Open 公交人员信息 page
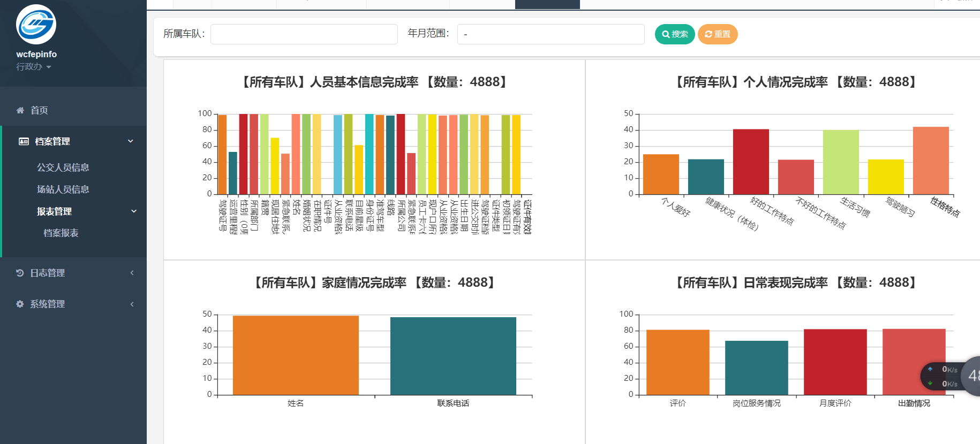 (x=63, y=167)
